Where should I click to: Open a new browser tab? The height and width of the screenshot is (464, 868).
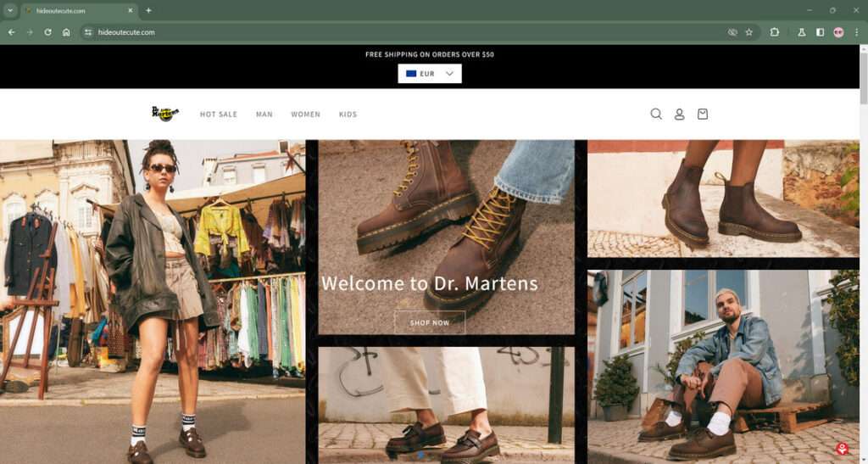pos(148,10)
